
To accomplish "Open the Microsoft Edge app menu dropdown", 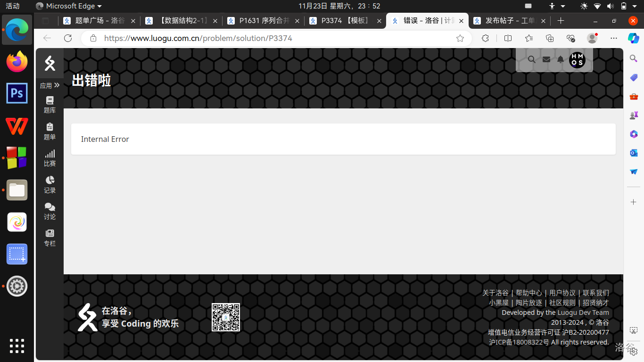I will pyautogui.click(x=69, y=6).
